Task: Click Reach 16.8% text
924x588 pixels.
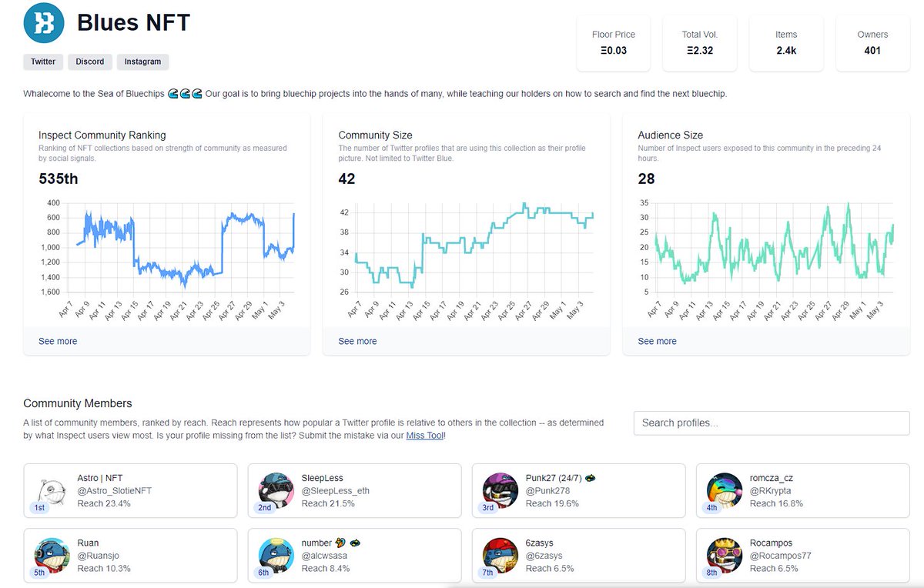Action: tap(776, 503)
